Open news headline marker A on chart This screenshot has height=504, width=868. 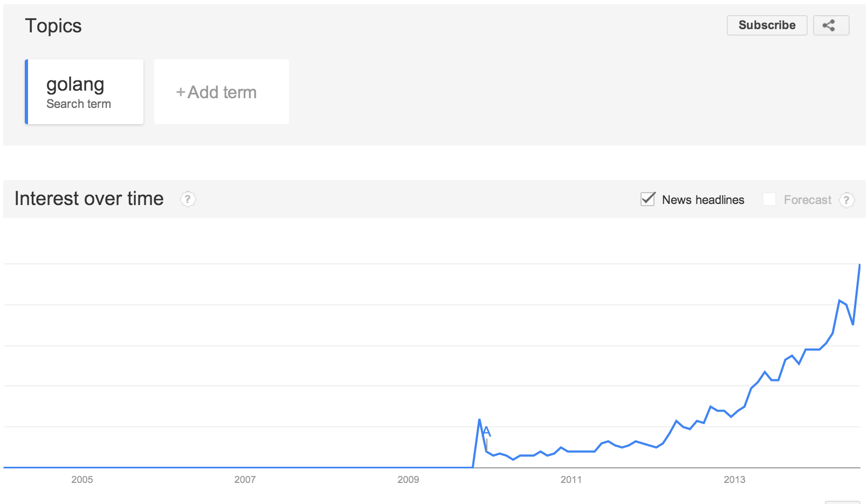coord(486,432)
